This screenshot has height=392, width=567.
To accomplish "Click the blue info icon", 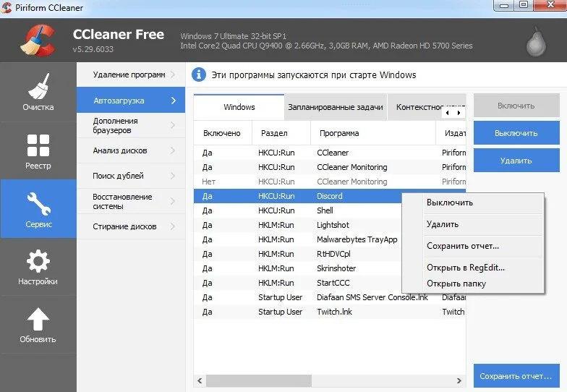I will (x=198, y=75).
